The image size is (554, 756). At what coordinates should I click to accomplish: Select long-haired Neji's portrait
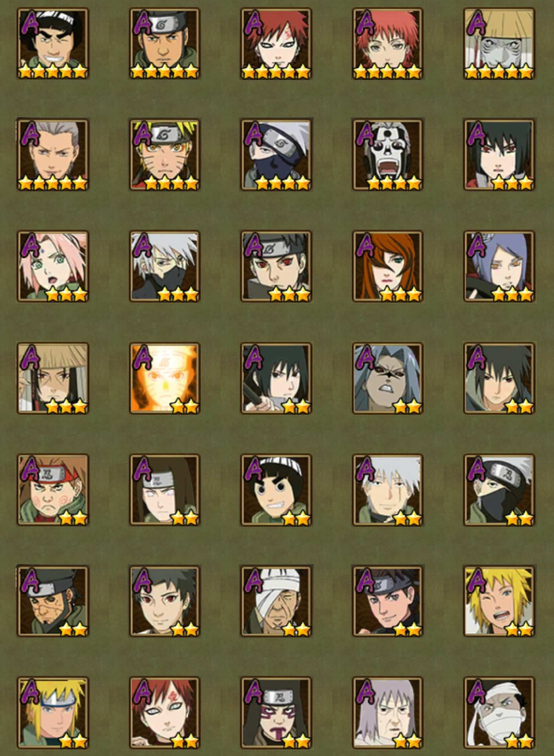(x=165, y=490)
